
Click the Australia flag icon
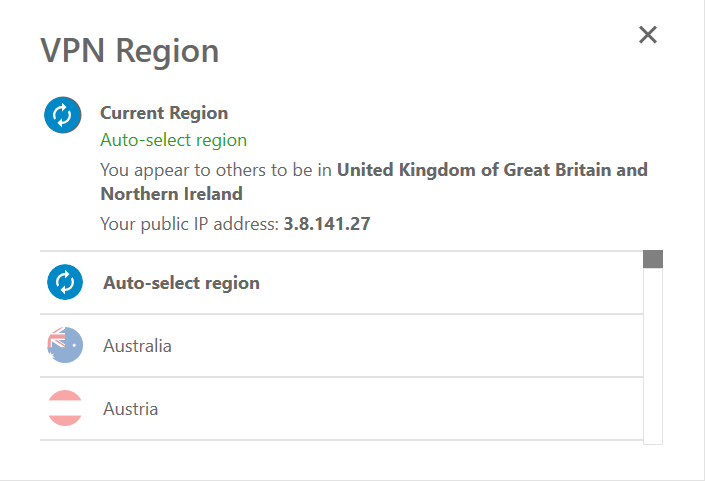65,345
